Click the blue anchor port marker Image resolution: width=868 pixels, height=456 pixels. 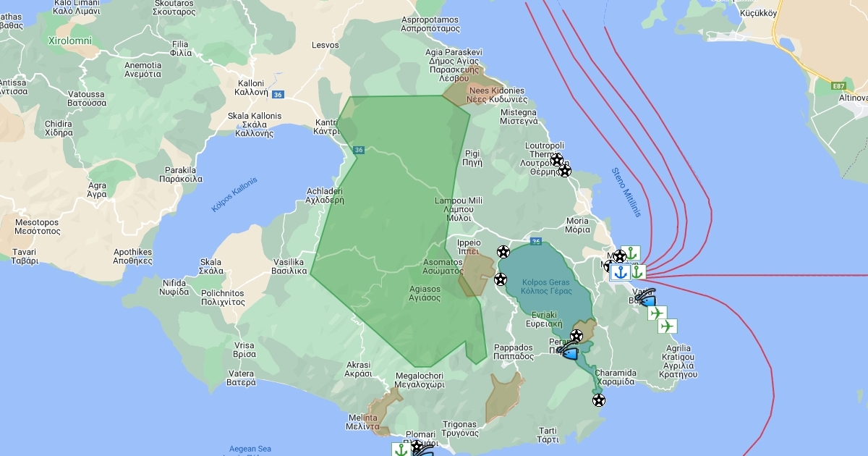click(620, 273)
